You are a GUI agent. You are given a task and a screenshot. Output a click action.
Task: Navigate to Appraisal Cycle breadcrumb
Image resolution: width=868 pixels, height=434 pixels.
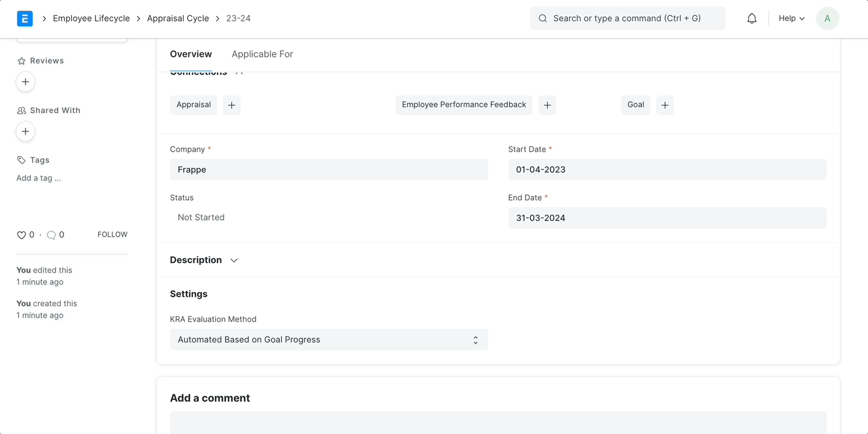tap(178, 18)
